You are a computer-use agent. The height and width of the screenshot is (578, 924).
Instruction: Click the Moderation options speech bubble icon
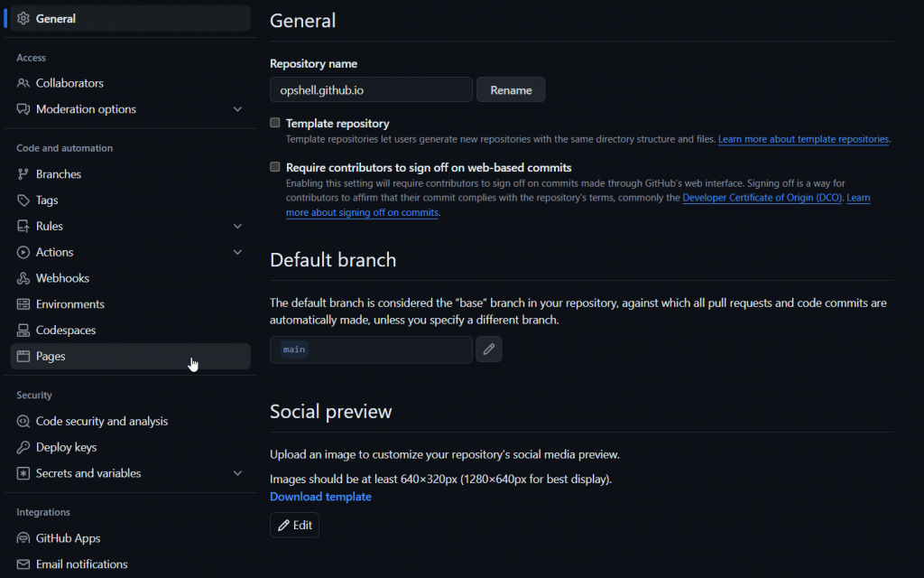coord(23,109)
